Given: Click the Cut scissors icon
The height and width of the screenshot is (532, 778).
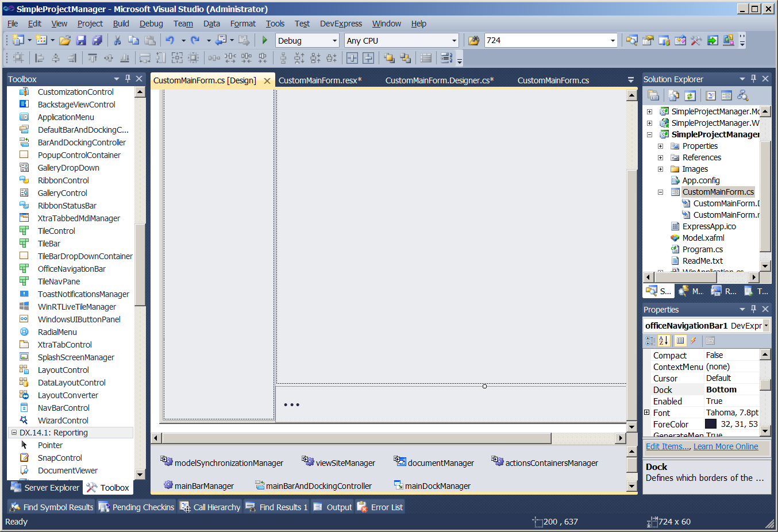Looking at the screenshot, I should coord(117,40).
